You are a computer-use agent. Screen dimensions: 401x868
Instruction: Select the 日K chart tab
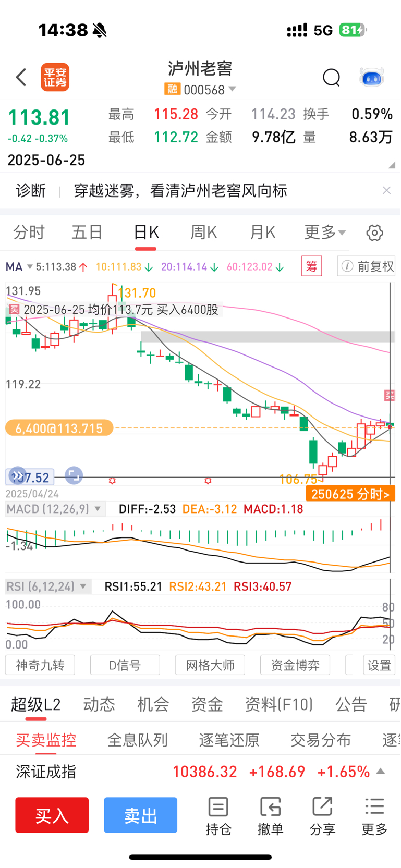point(146,233)
